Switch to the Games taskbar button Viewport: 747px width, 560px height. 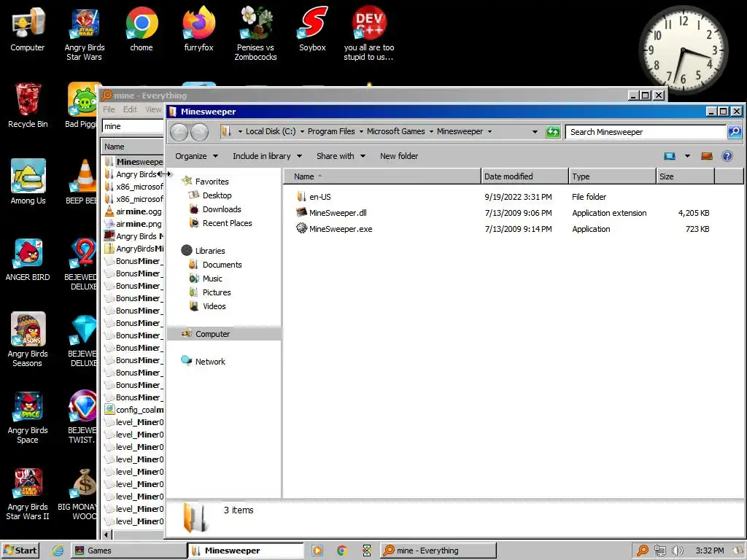pos(128,551)
